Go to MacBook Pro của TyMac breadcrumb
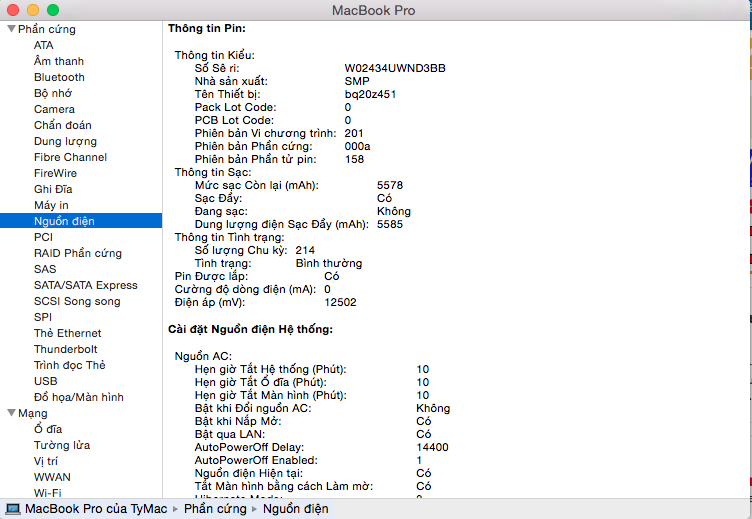This screenshot has width=752, height=519. [96, 508]
